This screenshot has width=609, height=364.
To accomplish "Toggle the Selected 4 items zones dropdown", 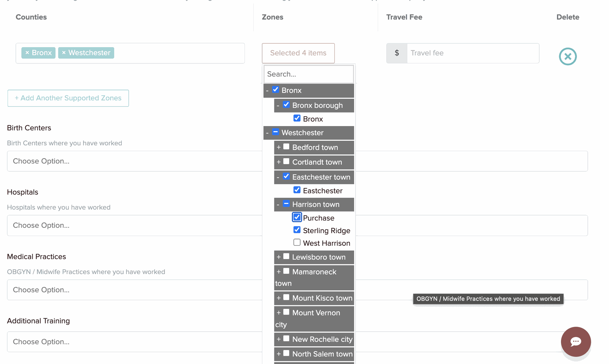I will click(298, 53).
